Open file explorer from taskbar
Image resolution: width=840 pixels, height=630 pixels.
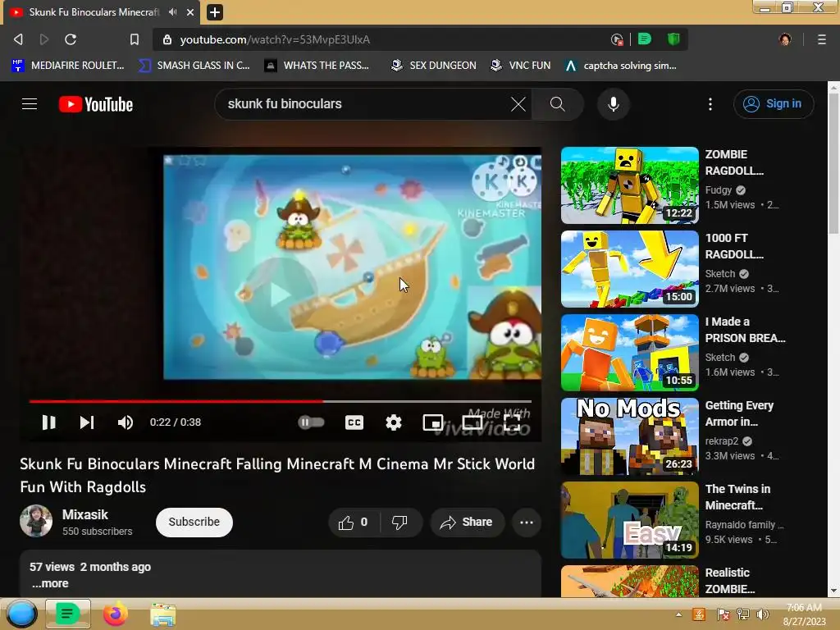click(163, 614)
